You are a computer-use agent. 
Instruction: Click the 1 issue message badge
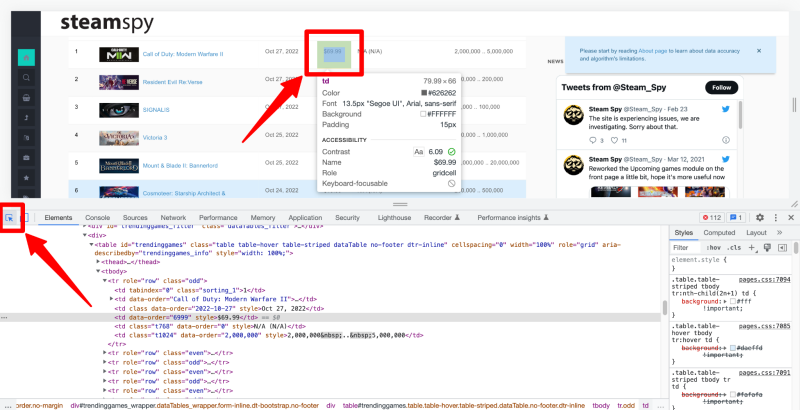point(737,218)
